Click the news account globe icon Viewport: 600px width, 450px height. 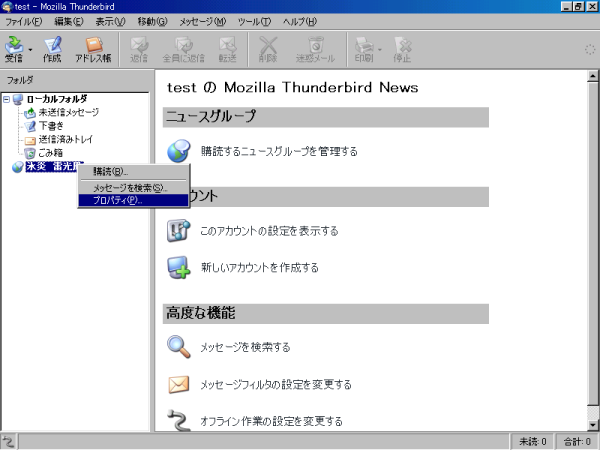18,166
